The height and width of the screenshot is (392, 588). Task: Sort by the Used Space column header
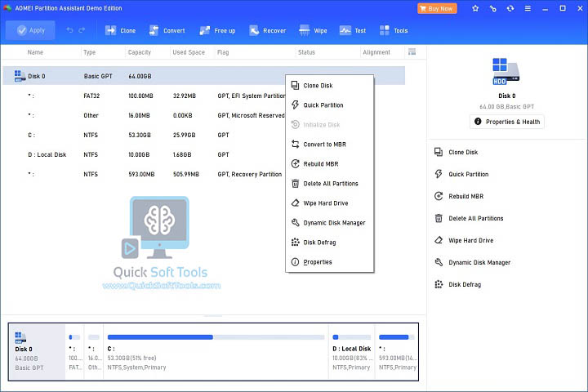(189, 52)
